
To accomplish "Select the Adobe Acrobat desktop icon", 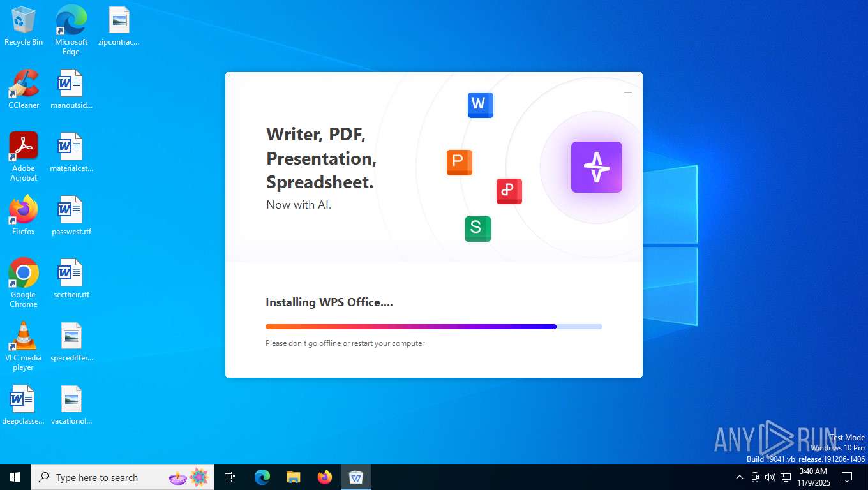I will coord(24,157).
